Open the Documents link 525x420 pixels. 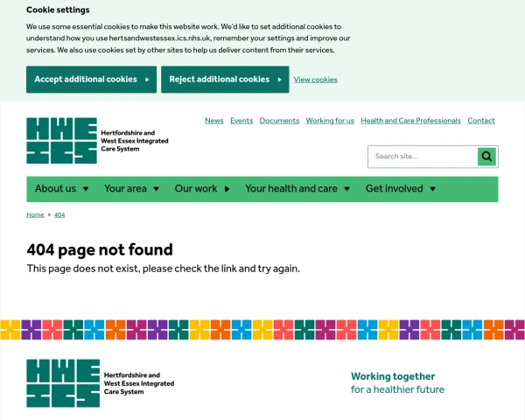click(279, 121)
